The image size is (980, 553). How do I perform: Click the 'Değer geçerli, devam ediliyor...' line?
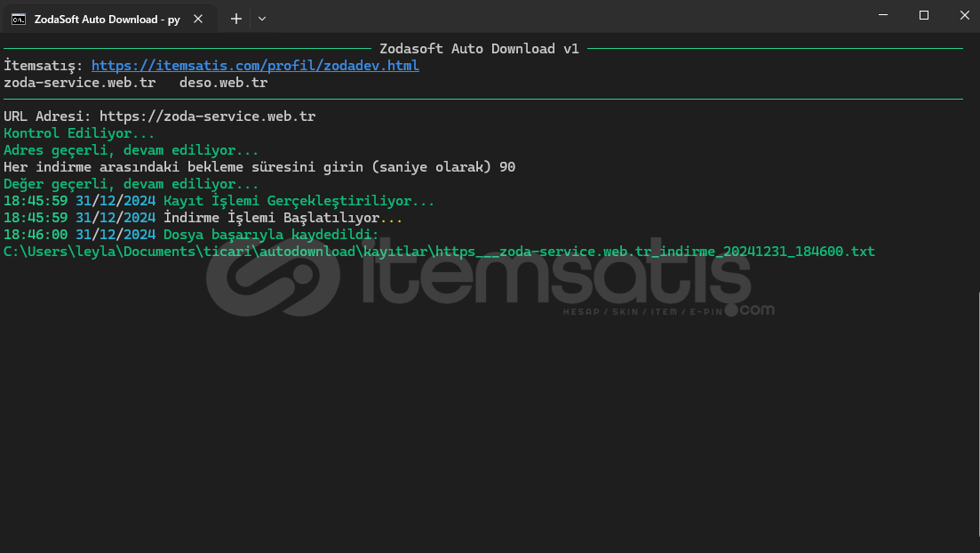131,184
